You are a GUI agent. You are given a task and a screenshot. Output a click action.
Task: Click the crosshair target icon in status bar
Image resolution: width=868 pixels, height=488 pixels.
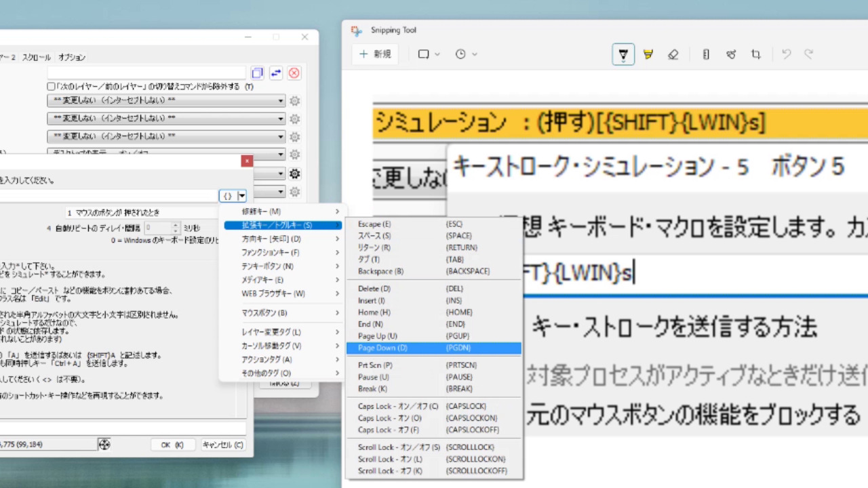(x=104, y=445)
